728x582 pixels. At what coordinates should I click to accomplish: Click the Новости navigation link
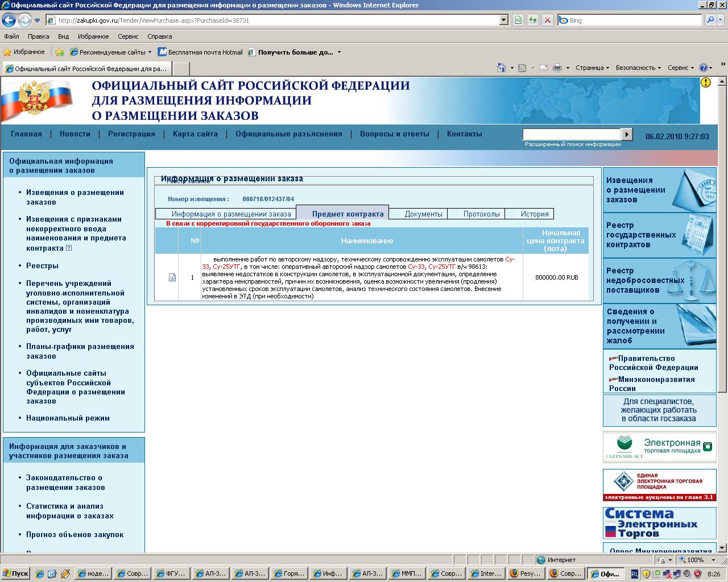pos(75,134)
